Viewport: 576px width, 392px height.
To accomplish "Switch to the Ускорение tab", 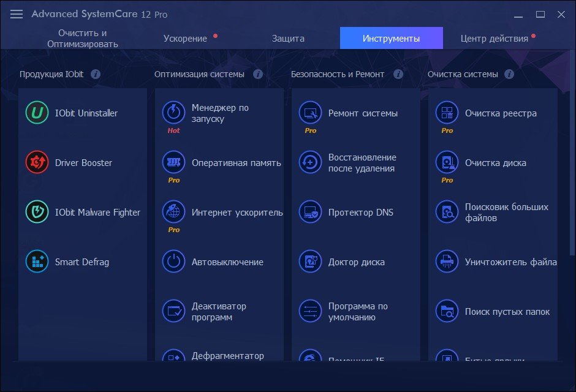I will point(186,39).
